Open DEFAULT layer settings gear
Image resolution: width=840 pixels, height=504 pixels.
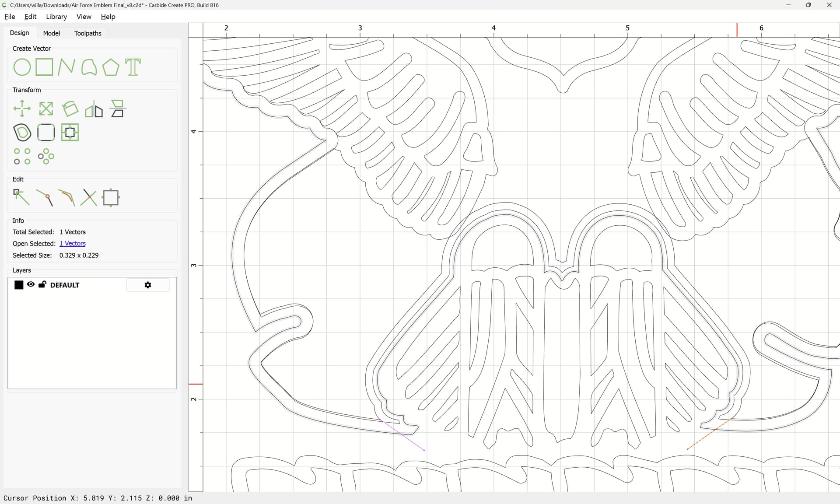148,285
